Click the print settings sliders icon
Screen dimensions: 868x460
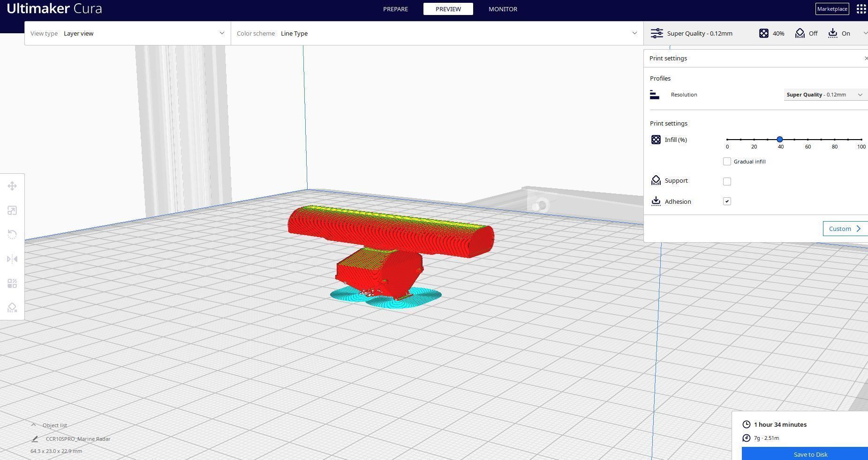tap(657, 33)
